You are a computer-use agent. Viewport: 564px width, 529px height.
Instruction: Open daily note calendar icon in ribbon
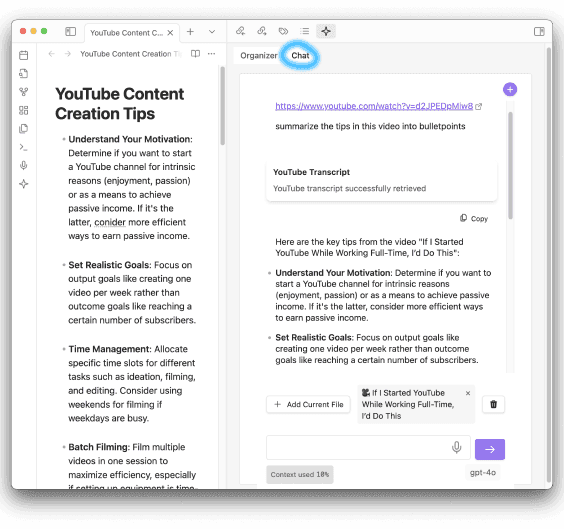pyautogui.click(x=24, y=55)
